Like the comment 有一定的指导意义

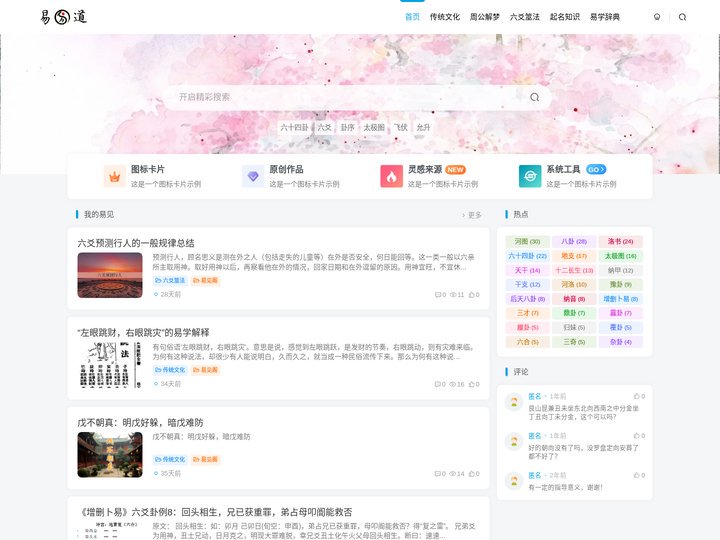636,475
